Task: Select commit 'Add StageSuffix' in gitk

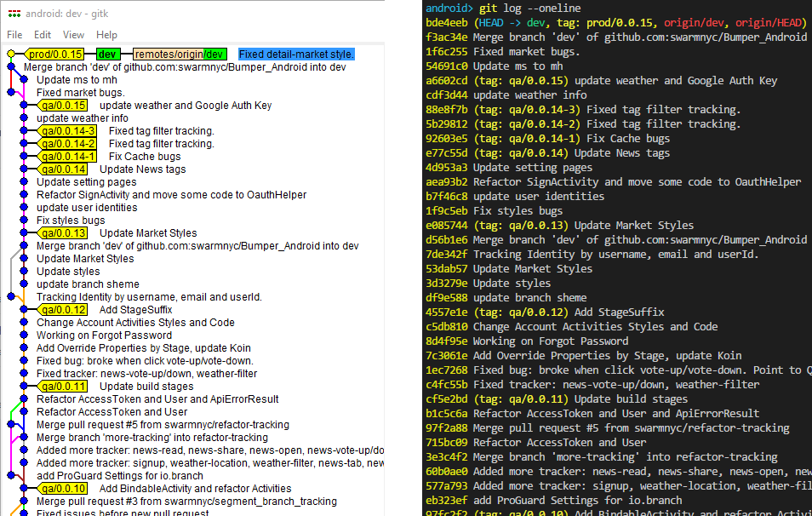Action: 135,310
